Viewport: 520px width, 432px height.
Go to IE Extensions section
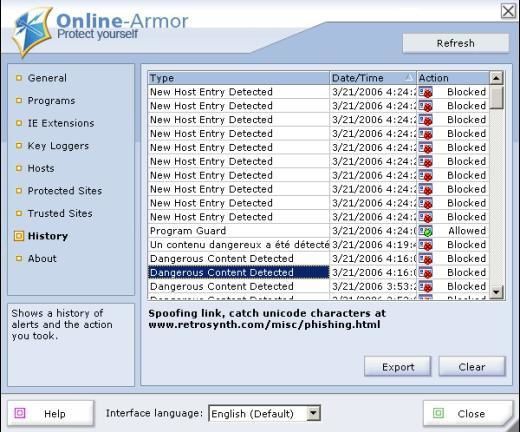(61, 123)
